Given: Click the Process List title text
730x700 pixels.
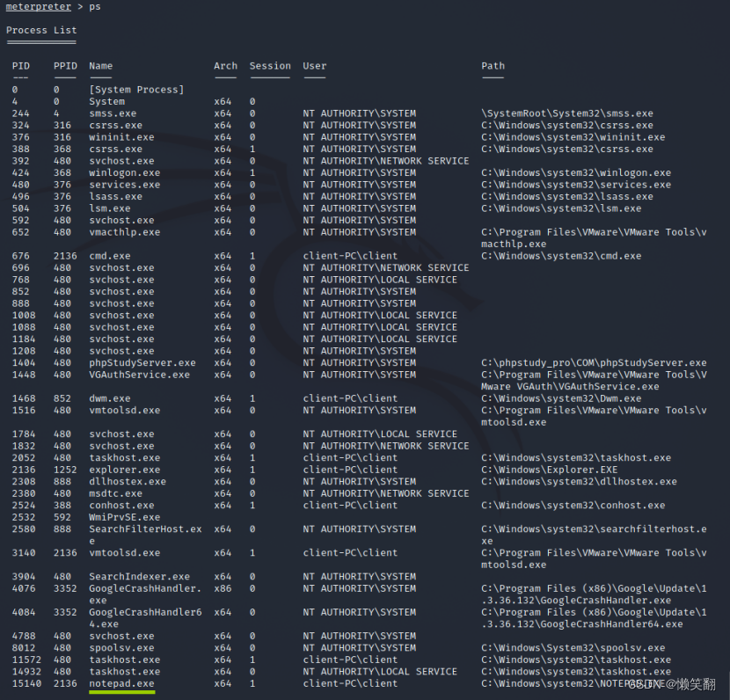Looking at the screenshot, I should pos(39,30).
